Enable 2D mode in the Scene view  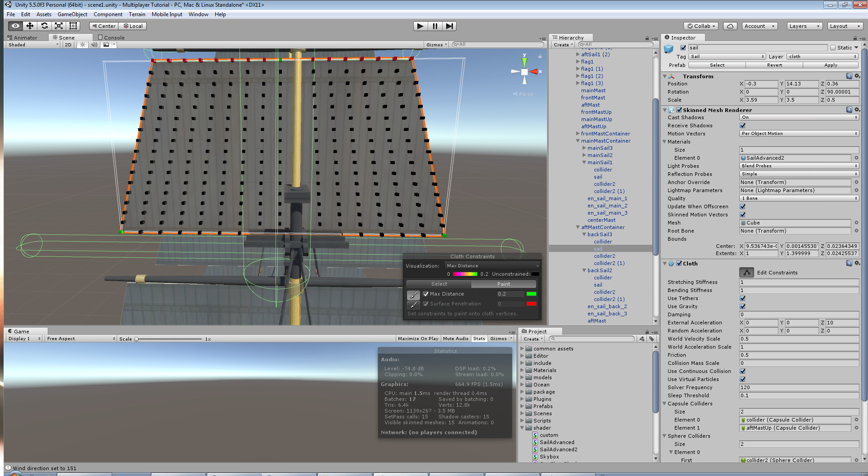[68, 45]
